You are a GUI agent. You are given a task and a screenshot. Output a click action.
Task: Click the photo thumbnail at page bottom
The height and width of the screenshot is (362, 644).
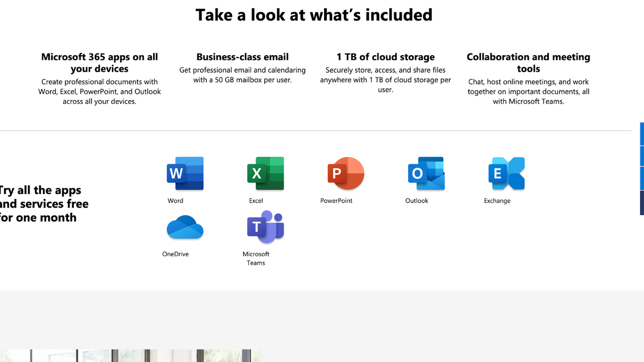point(131,355)
